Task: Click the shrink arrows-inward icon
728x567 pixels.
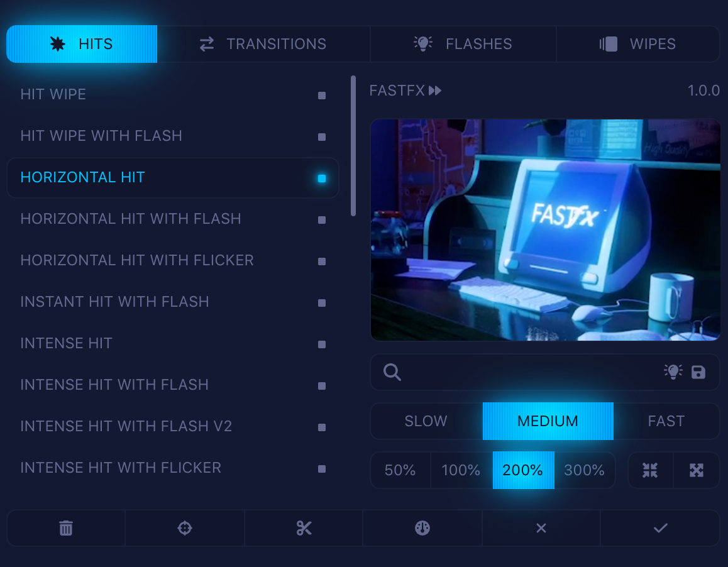Action: [x=651, y=470]
